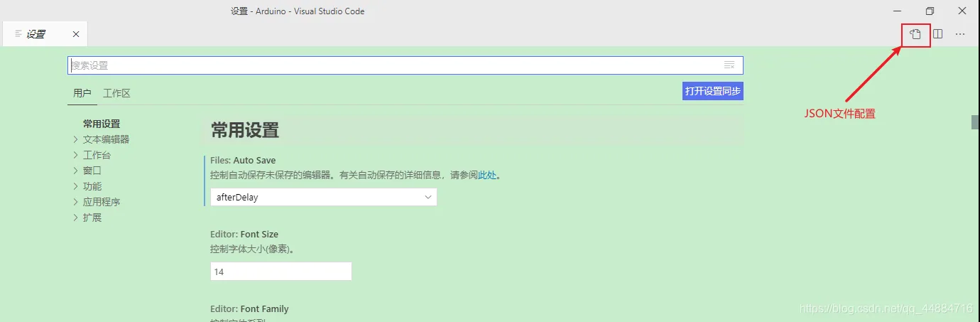This screenshot has height=322, width=980.
Task: Expand the 工作台 chevron
Action: coord(76,155)
